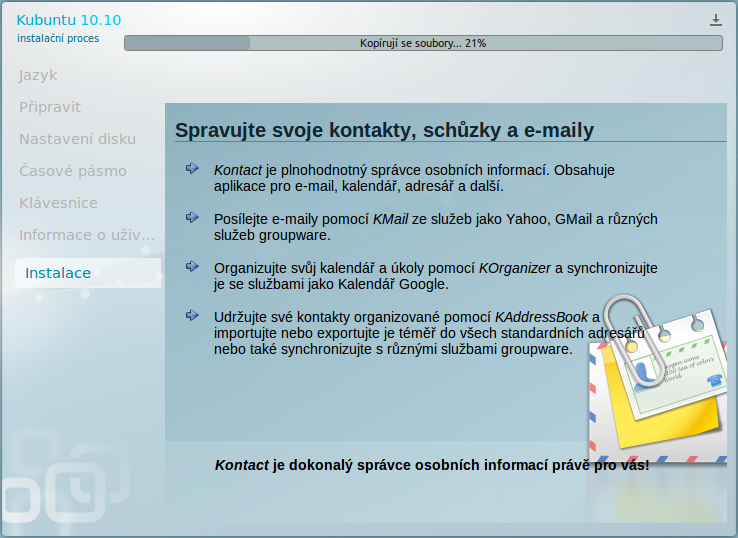Click the arrow bullet beside Kontact paragraph
Screen dimensions: 738x538
click(x=192, y=168)
